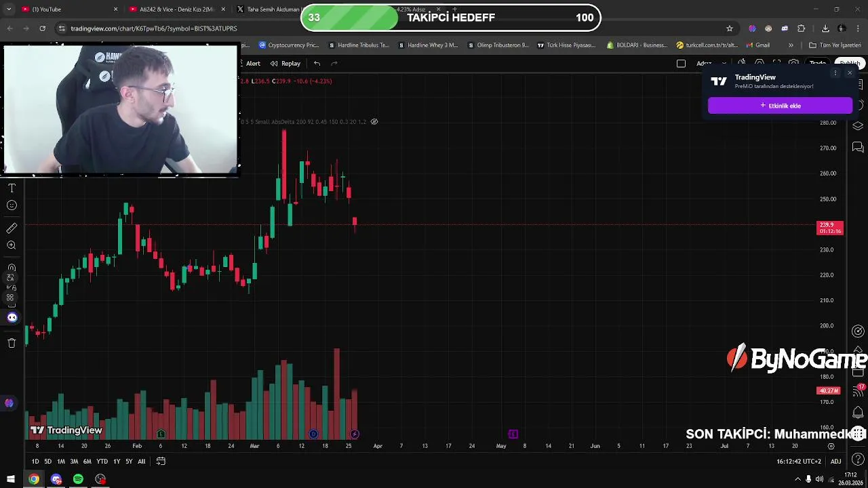This screenshot has height=488, width=868.
Task: Toggle indicator visibility eye icon
Action: click(374, 122)
